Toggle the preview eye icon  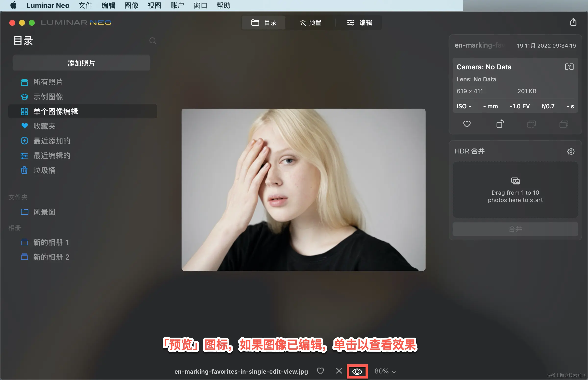point(357,371)
